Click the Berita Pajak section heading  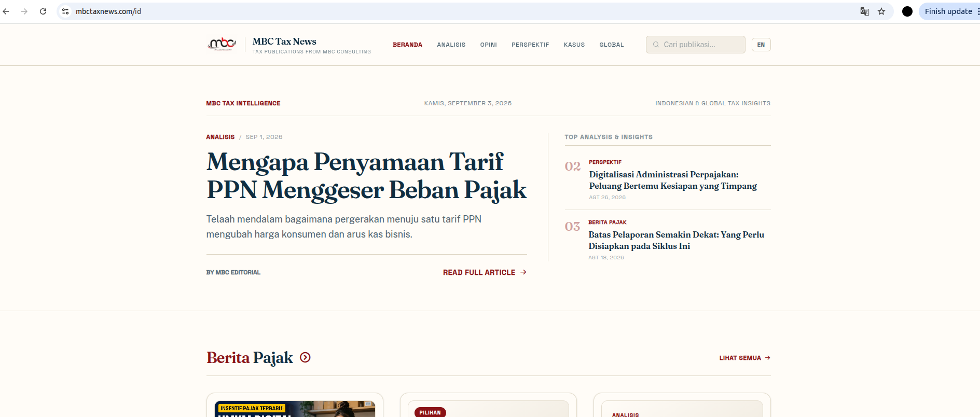click(250, 358)
